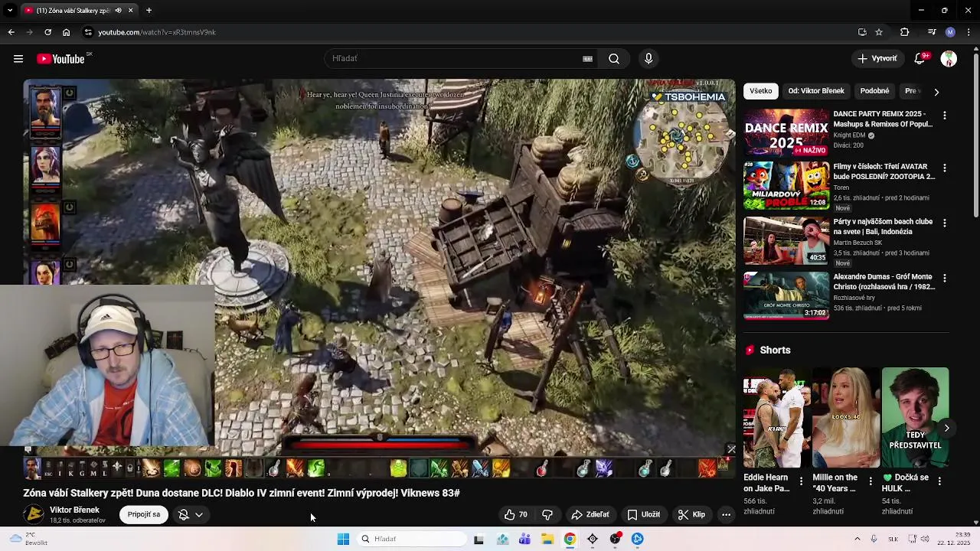
Task: Bookmark this page with the star
Action: point(879,32)
